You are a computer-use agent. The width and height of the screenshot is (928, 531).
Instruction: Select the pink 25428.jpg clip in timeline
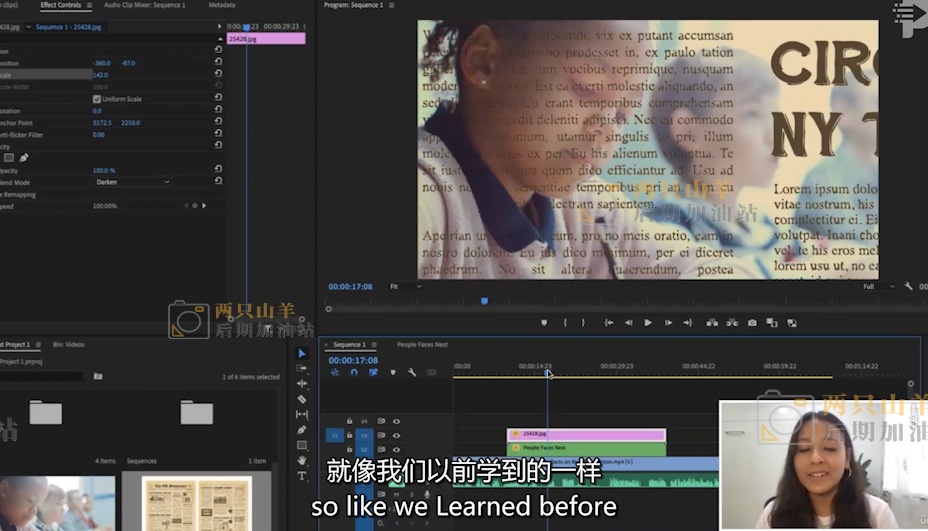click(x=585, y=434)
